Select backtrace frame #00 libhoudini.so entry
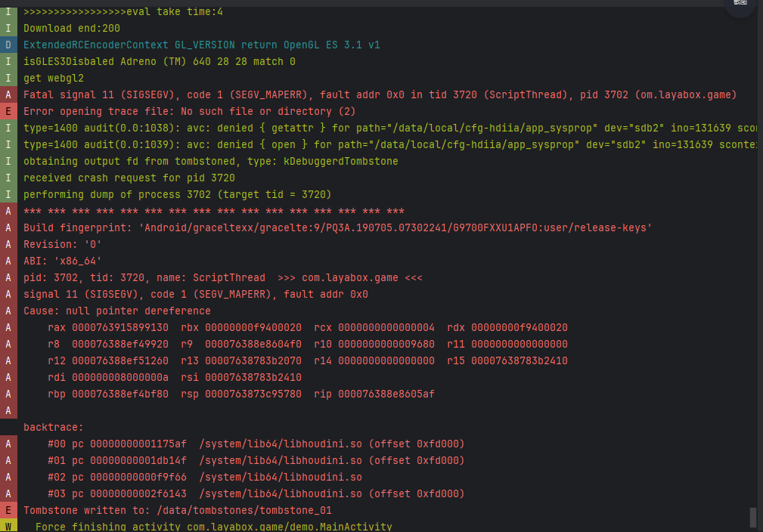The image size is (763, 532). 256,444
